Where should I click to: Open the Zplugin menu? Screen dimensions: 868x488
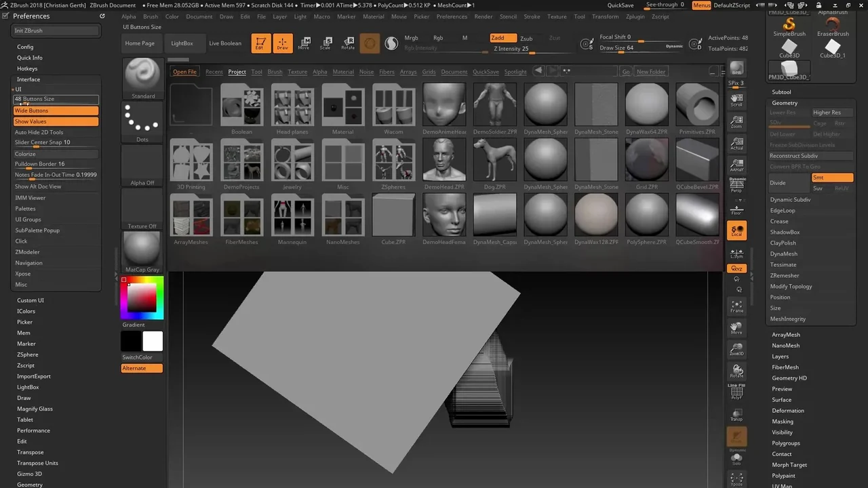(635, 16)
